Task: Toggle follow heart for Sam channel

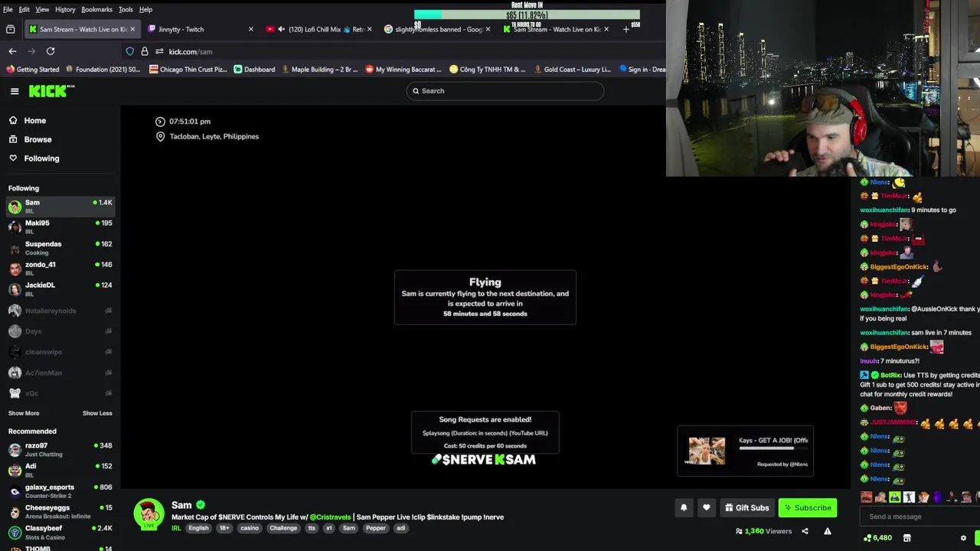Action: click(x=706, y=507)
